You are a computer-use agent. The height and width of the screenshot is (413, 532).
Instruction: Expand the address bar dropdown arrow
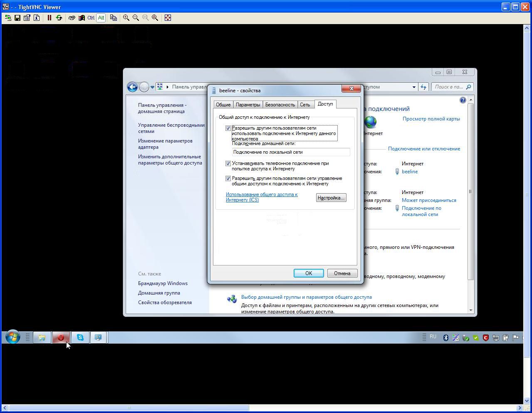point(414,87)
